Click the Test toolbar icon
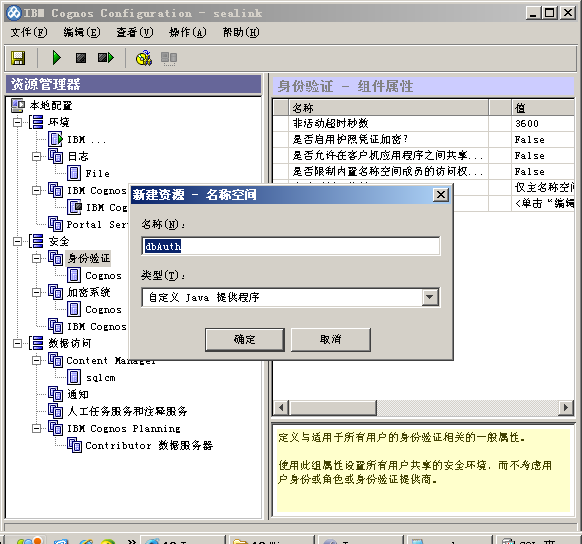The width and height of the screenshot is (582, 544). coord(144,58)
